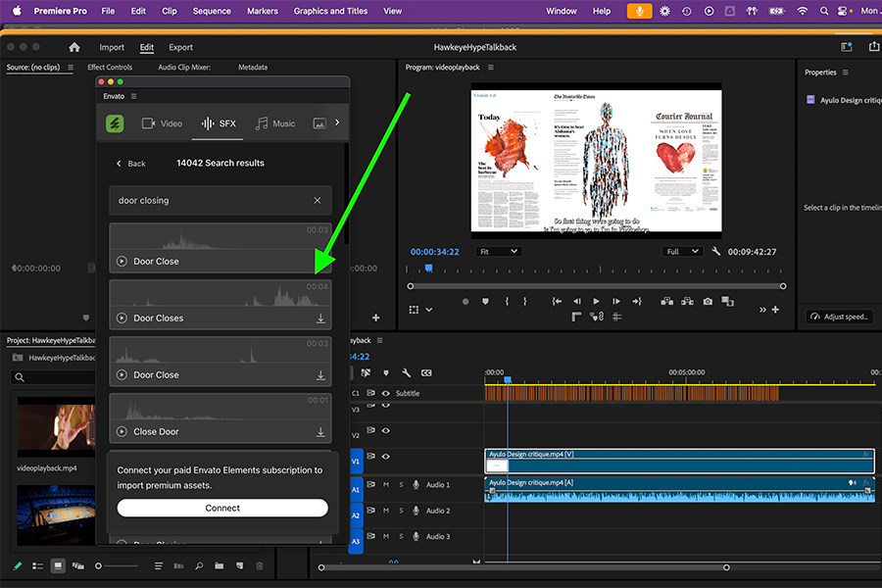This screenshot has height=588, width=882.
Task: Open the Fit zoom level dropdown
Action: coord(499,252)
